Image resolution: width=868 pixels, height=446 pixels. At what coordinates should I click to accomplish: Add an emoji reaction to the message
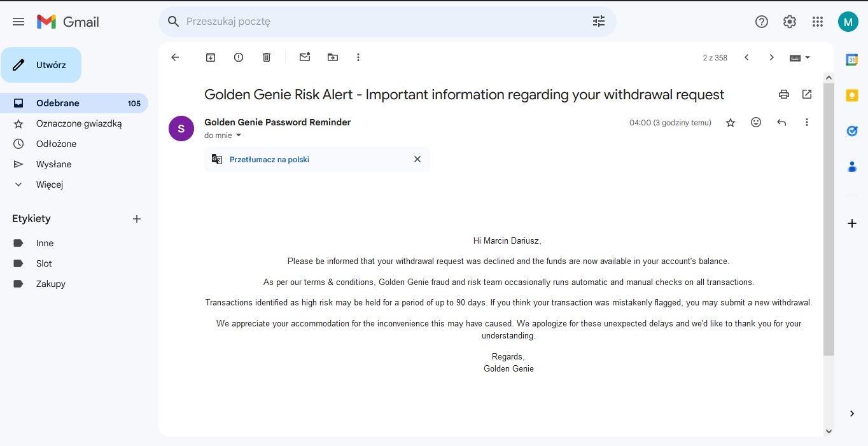pyautogui.click(x=756, y=122)
